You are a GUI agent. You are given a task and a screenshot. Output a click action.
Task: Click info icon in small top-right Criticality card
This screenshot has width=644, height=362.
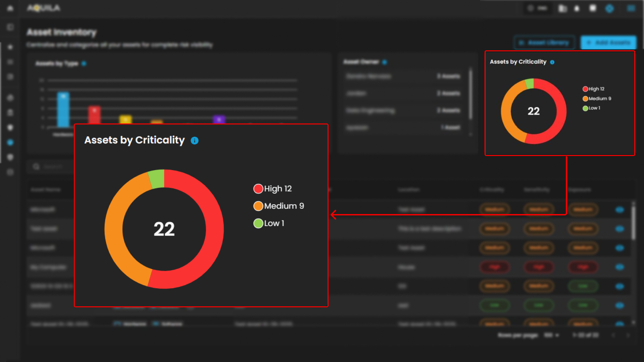[552, 62]
